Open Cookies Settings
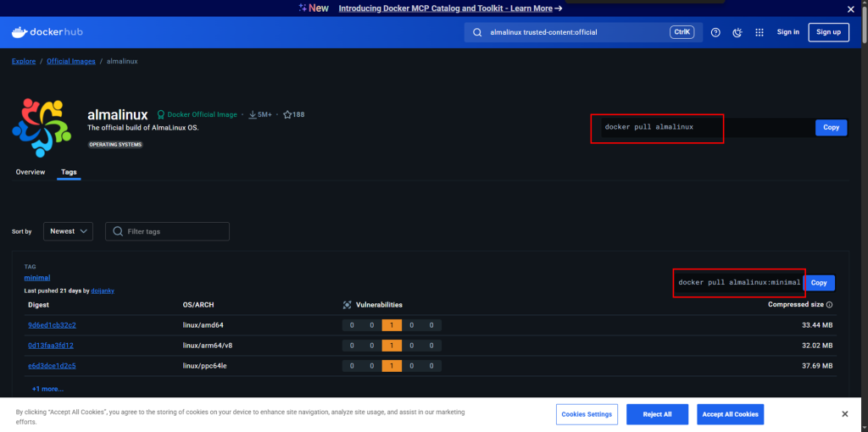 tap(587, 414)
